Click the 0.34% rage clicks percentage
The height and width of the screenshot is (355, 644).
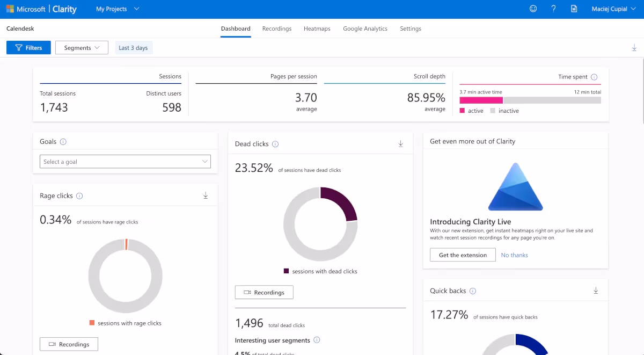click(x=56, y=220)
